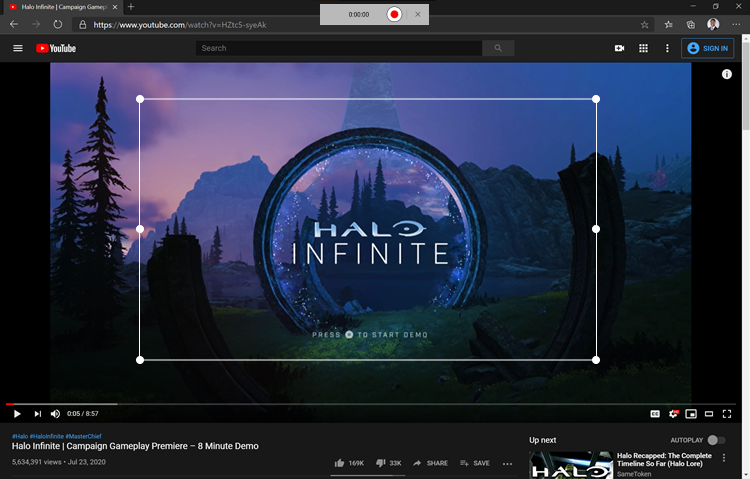Like the video with thumbs up

click(340, 463)
